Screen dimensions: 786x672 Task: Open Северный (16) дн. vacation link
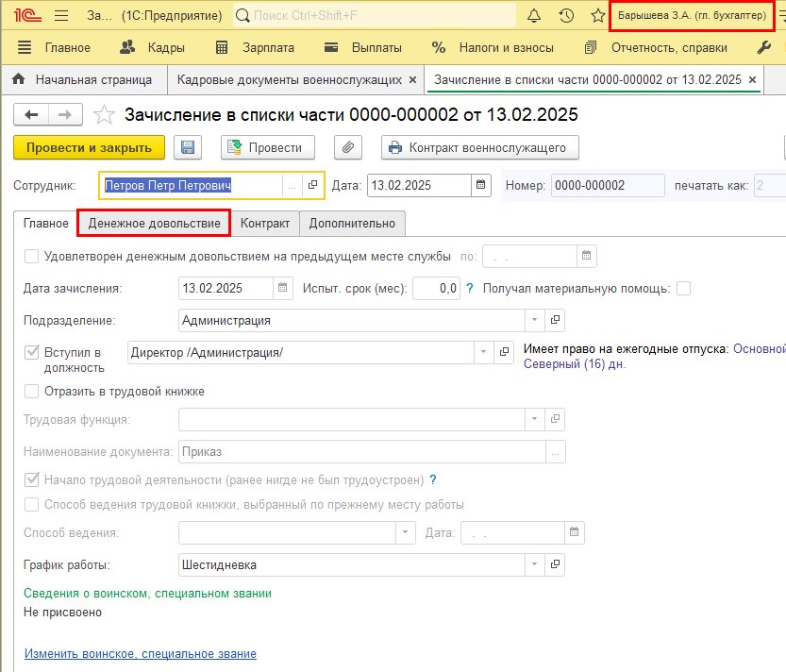point(575,364)
